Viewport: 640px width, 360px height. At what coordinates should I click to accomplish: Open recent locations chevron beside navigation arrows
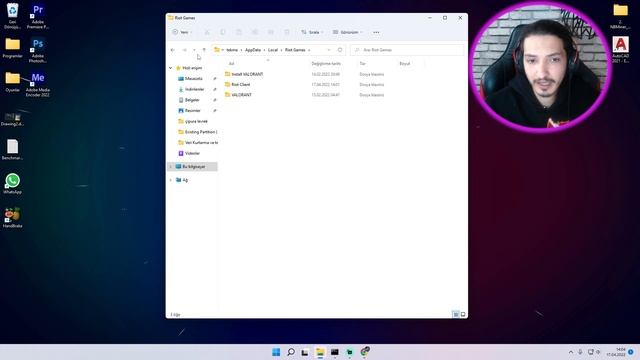194,50
